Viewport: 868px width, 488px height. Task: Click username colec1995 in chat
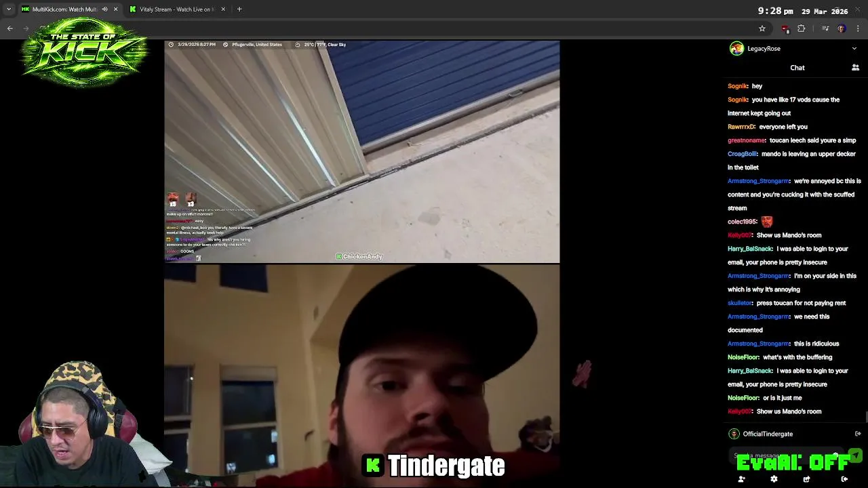(742, 222)
